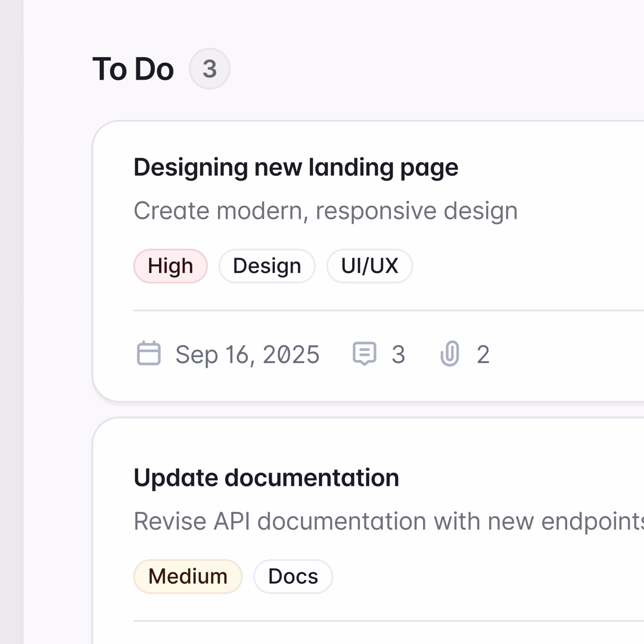Image resolution: width=644 pixels, height=644 pixels.
Task: Click the UI/UX tag
Action: (x=369, y=266)
